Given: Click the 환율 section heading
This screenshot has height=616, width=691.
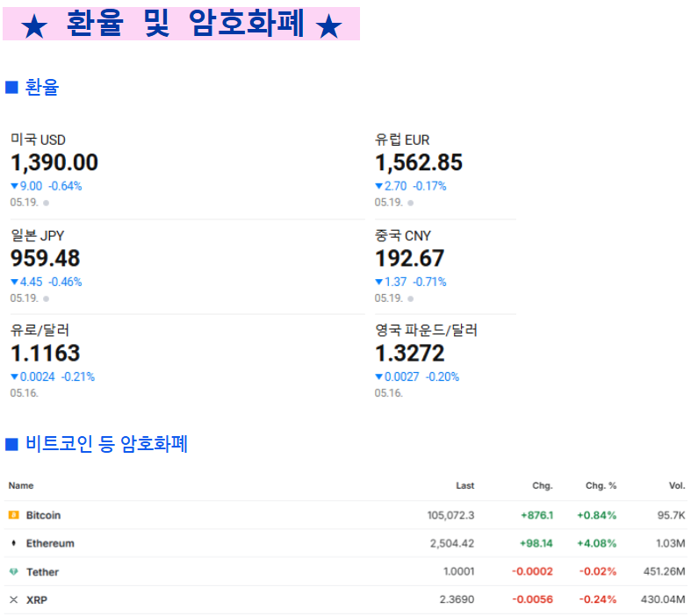Looking at the screenshot, I should pyautogui.click(x=42, y=87).
